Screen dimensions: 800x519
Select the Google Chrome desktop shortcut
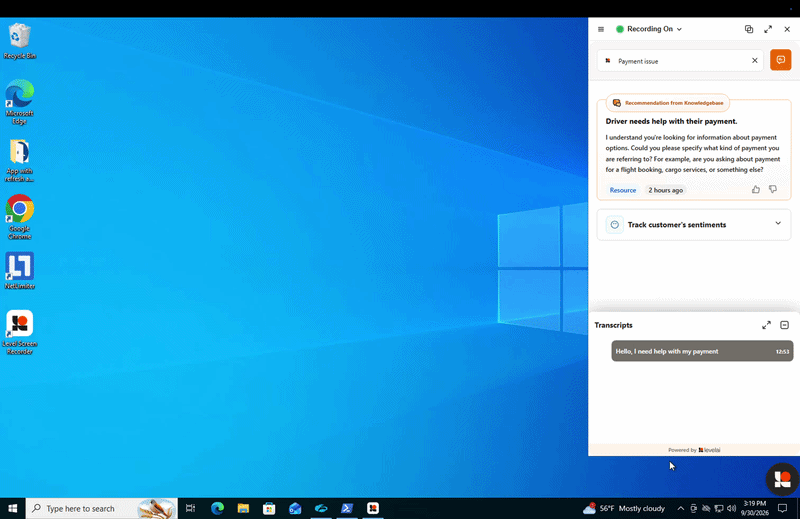(19, 217)
